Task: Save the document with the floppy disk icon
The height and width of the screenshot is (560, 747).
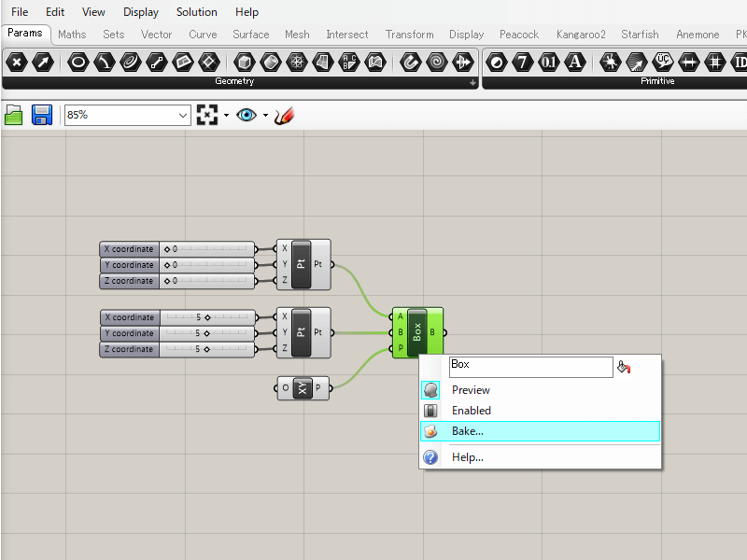Action: coord(41,115)
